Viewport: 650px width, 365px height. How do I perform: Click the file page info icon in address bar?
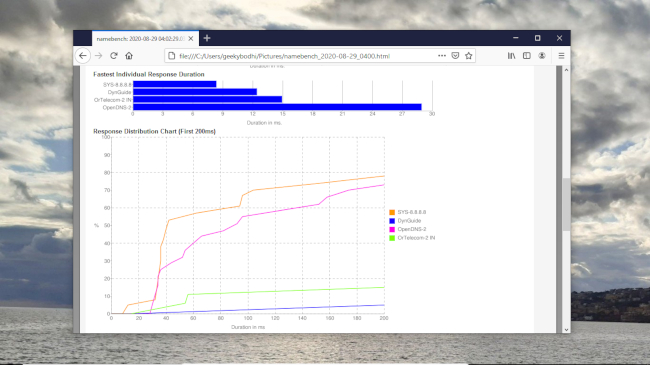pos(172,56)
